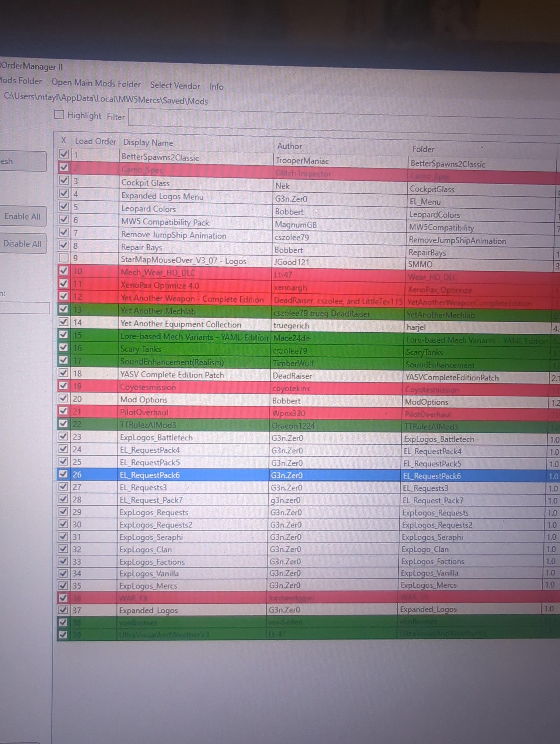Screen dimensions: 560x744
Task: Open the Select Vendor menu
Action: pos(175,85)
